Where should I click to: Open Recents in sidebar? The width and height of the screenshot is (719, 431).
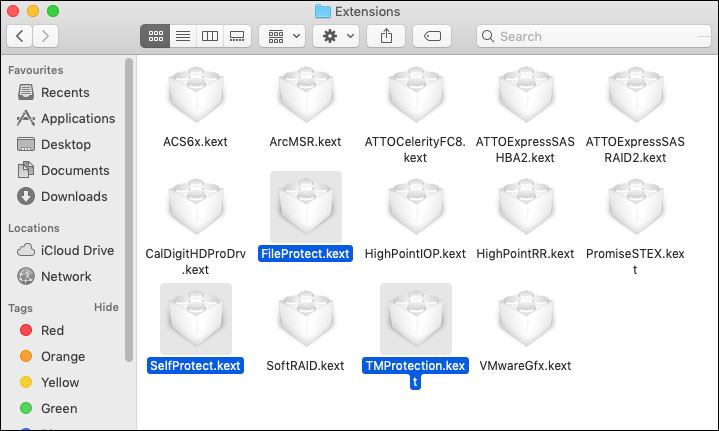tap(65, 92)
